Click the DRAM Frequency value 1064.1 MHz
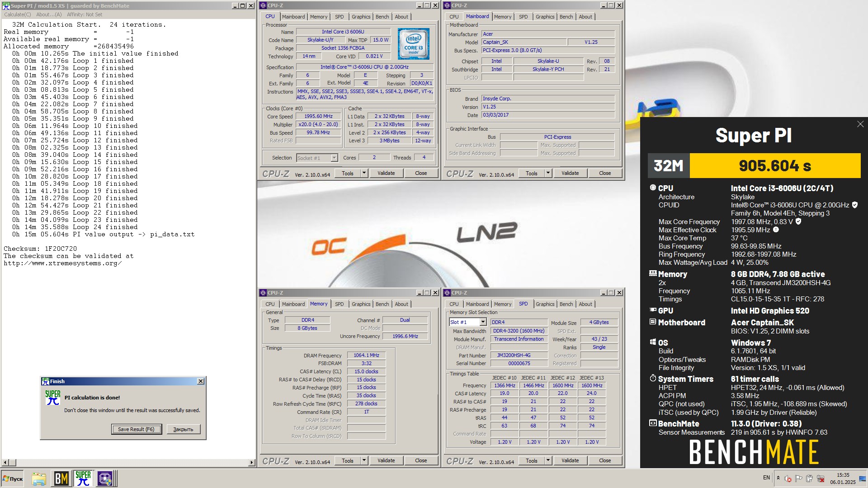This screenshot has height=488, width=868. [x=366, y=355]
